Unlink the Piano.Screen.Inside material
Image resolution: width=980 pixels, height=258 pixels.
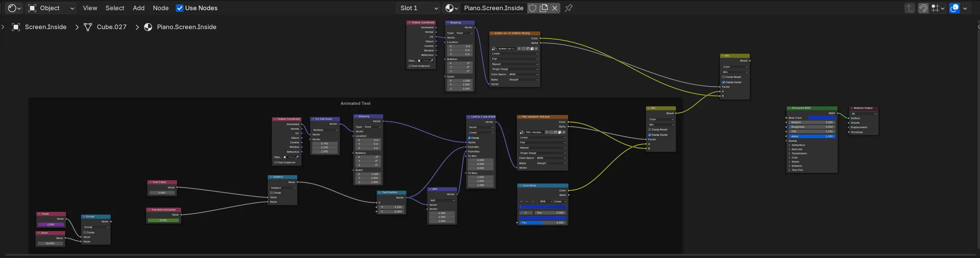coord(555,8)
